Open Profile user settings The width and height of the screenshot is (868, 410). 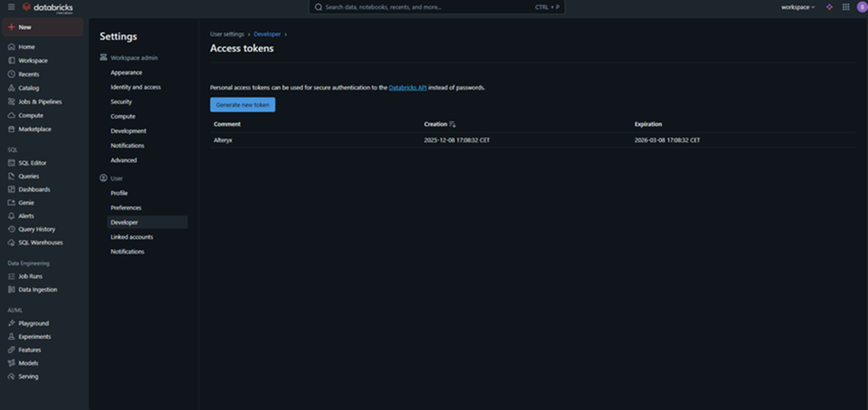pos(119,193)
